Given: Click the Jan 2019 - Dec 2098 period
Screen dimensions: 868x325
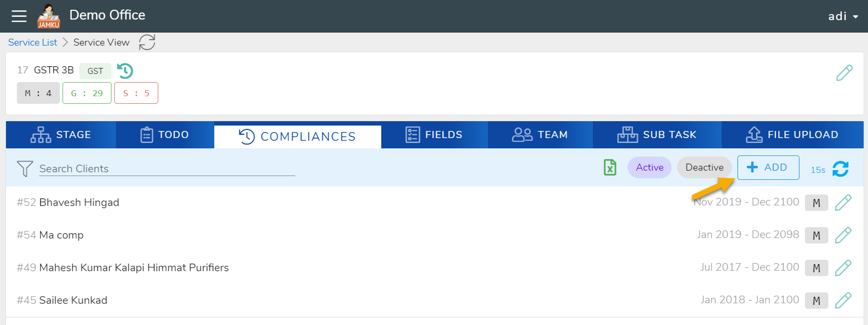Looking at the screenshot, I should [x=748, y=234].
